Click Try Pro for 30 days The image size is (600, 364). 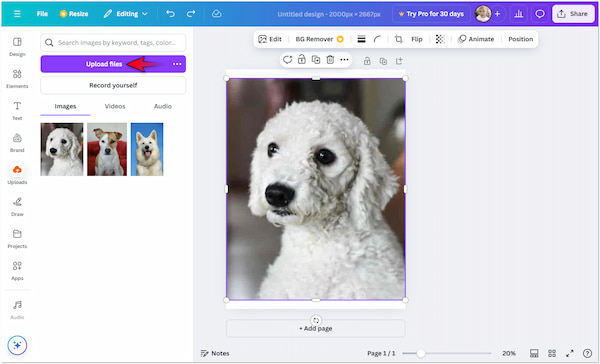(431, 14)
